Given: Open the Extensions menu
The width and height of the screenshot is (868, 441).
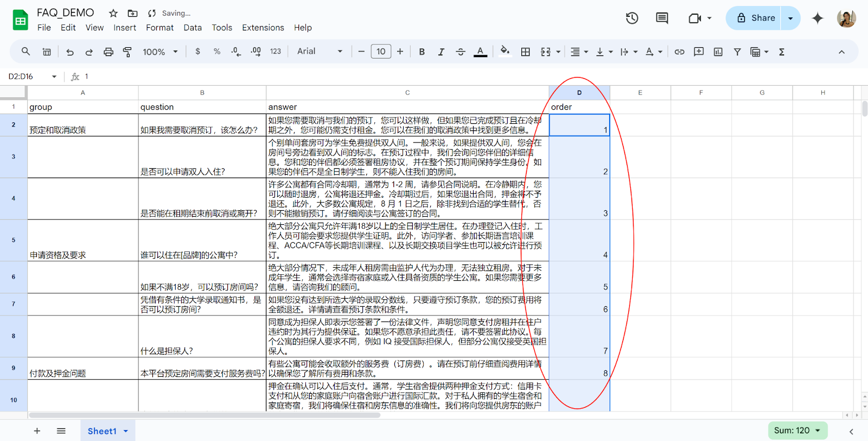Looking at the screenshot, I should 263,28.
